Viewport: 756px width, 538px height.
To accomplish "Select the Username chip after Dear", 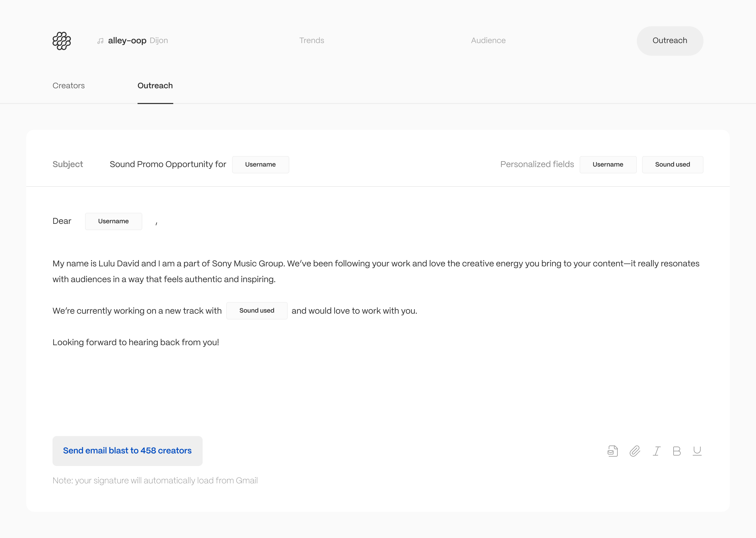I will click(x=113, y=221).
